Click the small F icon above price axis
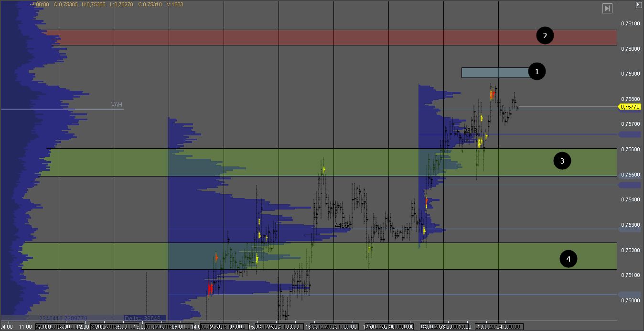The height and width of the screenshot is (331, 644). [x=639, y=5]
